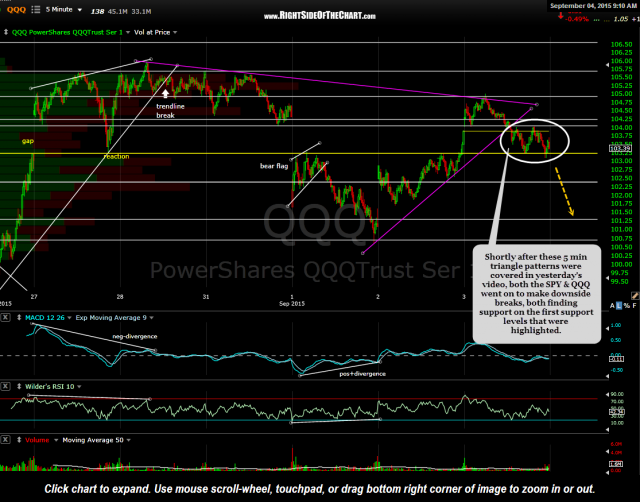The image size is (640, 502).
Task: Open the symbol list icon beside QQQ
Action: pos(36,9)
